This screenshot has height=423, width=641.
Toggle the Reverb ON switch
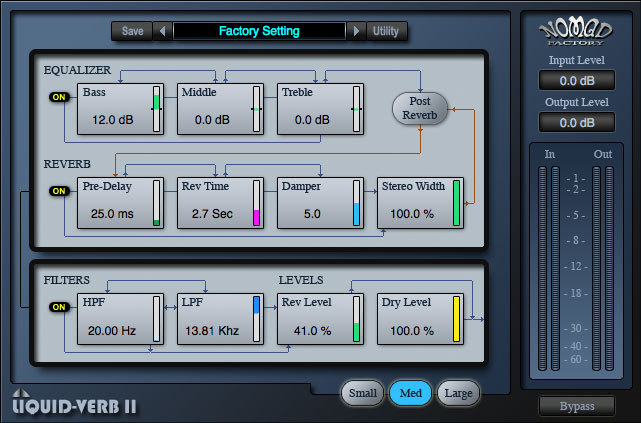pos(59,191)
